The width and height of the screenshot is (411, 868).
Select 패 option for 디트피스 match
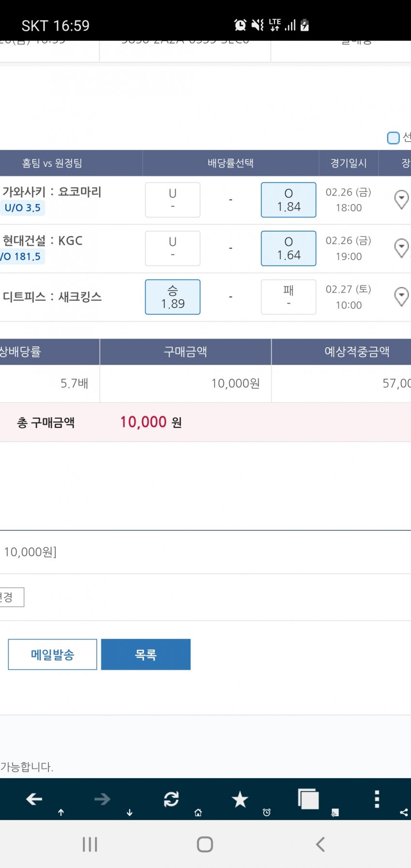click(x=289, y=297)
